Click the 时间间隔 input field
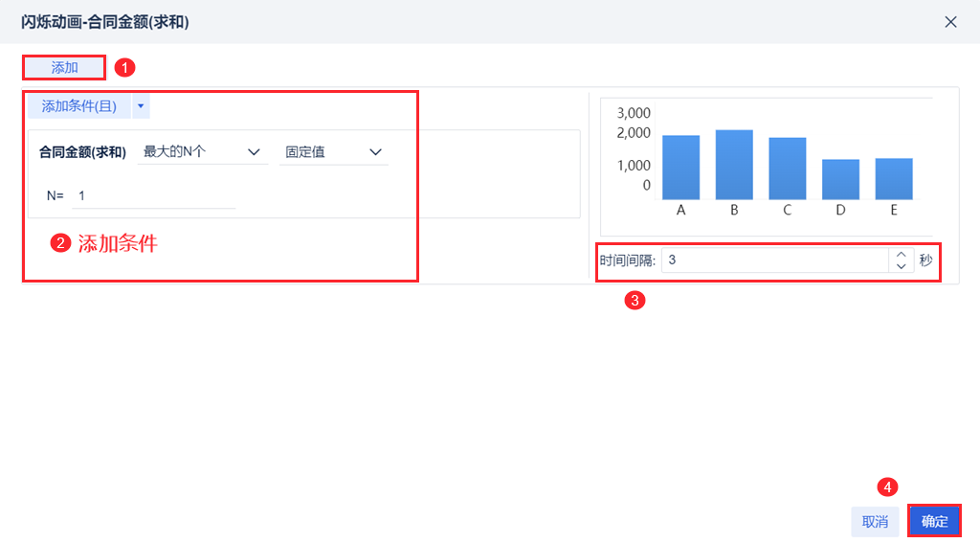Image resolution: width=980 pixels, height=543 pixels. 775,260
